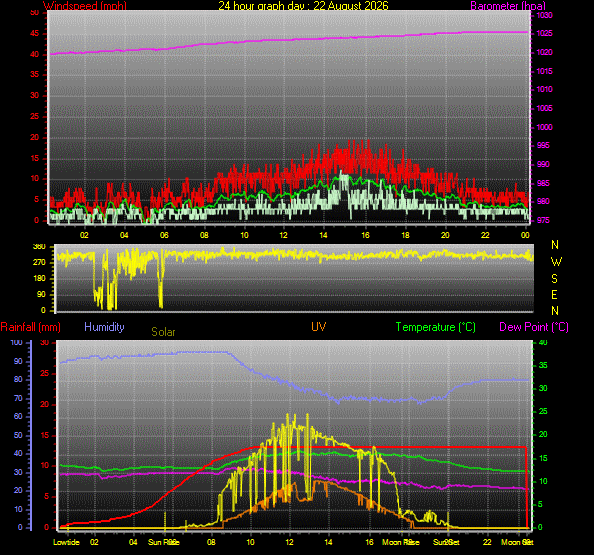Image resolution: width=594 pixels, height=555 pixels.
Task: Select the "Humidity" legend label
Action: coord(104,327)
